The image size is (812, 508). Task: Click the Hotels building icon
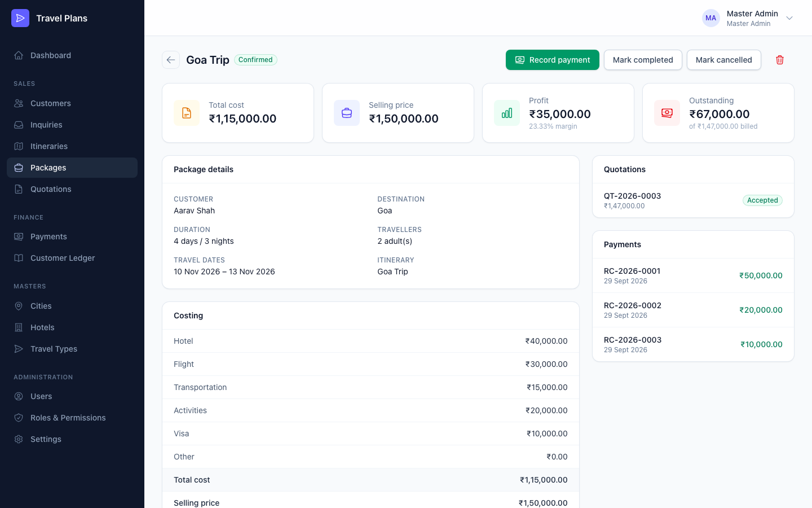[x=19, y=327]
